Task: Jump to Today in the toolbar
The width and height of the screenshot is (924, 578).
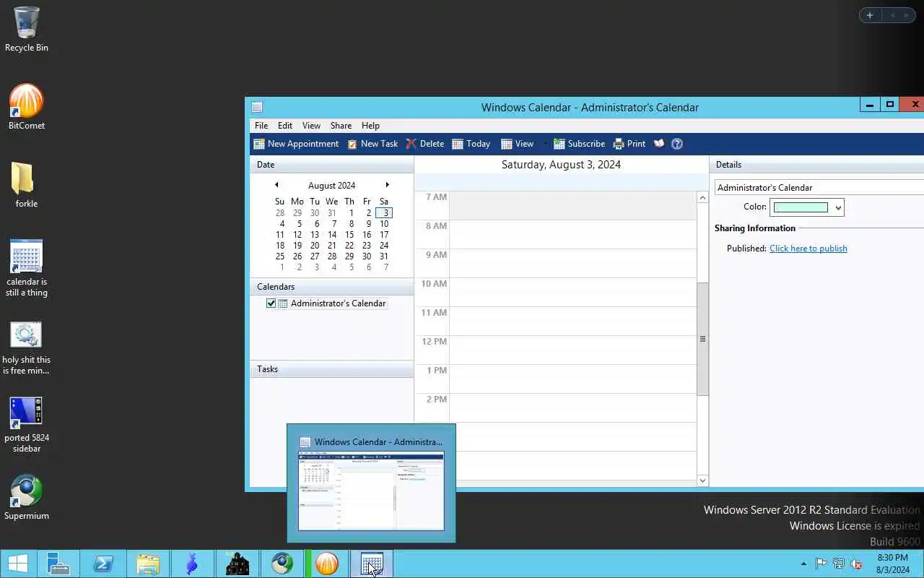Action: pyautogui.click(x=471, y=144)
